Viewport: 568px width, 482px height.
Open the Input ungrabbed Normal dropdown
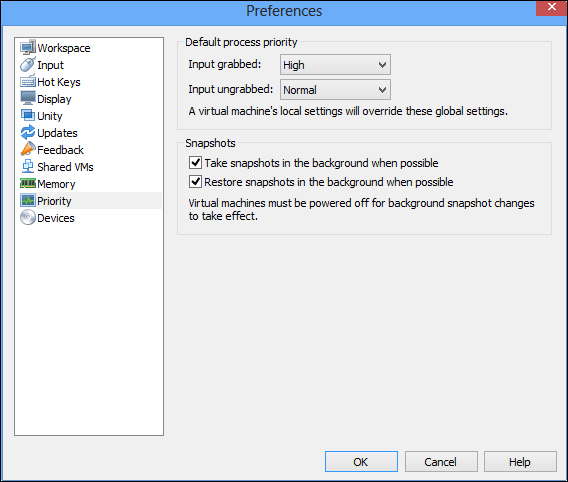[335, 90]
